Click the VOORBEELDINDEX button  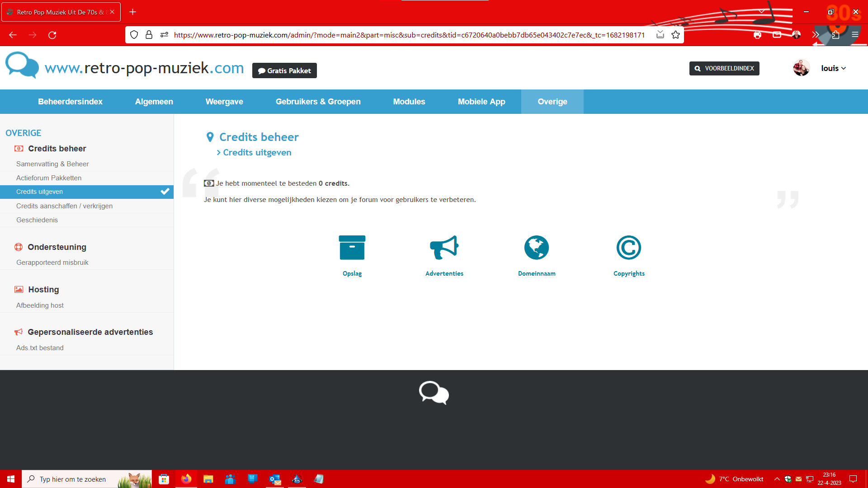724,68
